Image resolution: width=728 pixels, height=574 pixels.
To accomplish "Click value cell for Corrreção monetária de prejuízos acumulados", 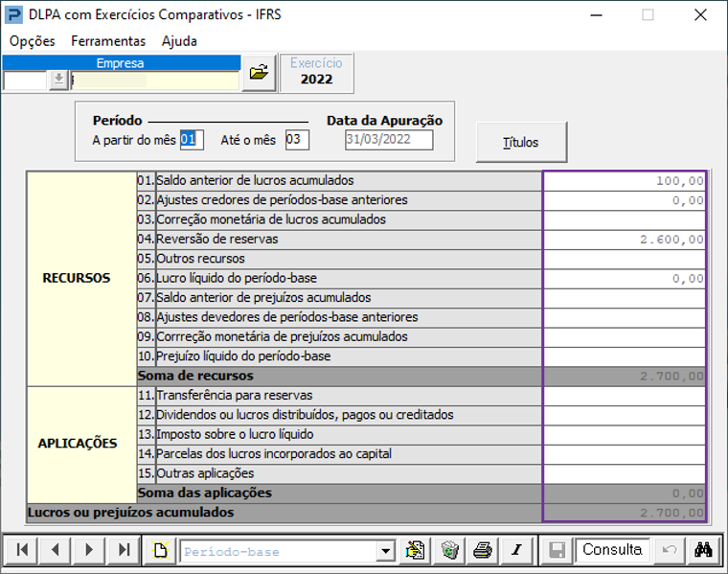I will tap(625, 336).
